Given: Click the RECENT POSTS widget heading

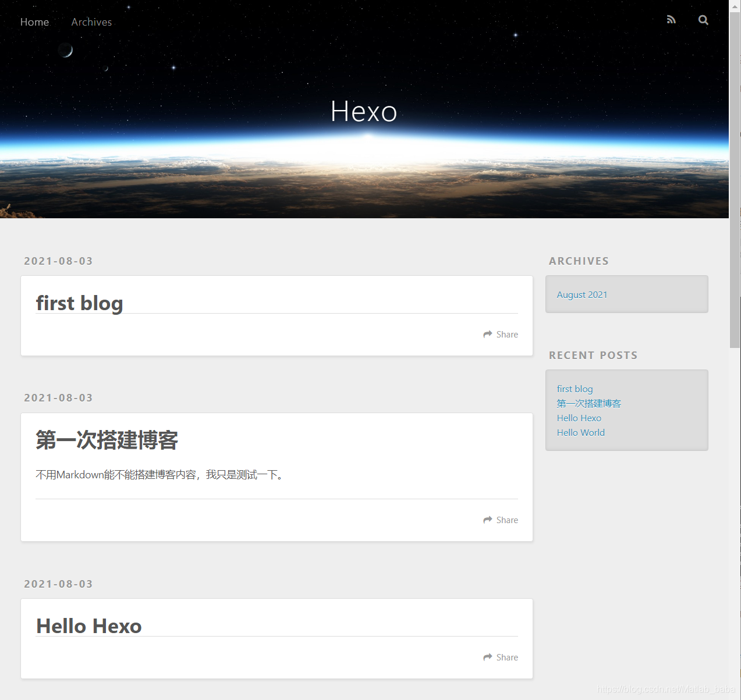Looking at the screenshot, I should [593, 355].
